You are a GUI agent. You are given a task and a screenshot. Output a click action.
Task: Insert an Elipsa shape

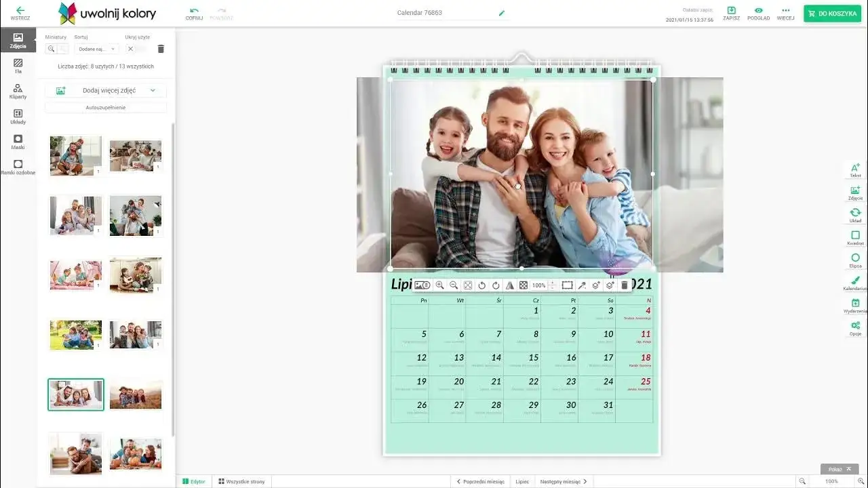point(855,260)
